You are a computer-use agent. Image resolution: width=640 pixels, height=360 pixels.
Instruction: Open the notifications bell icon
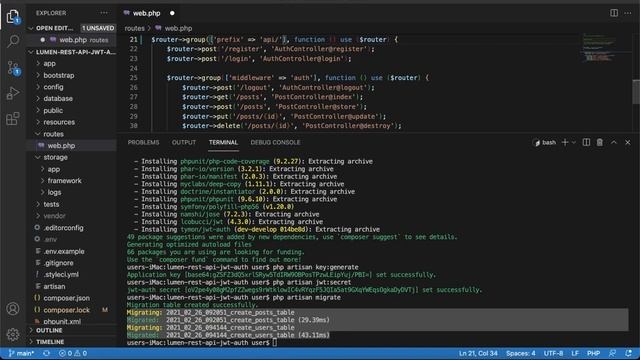coord(629,353)
